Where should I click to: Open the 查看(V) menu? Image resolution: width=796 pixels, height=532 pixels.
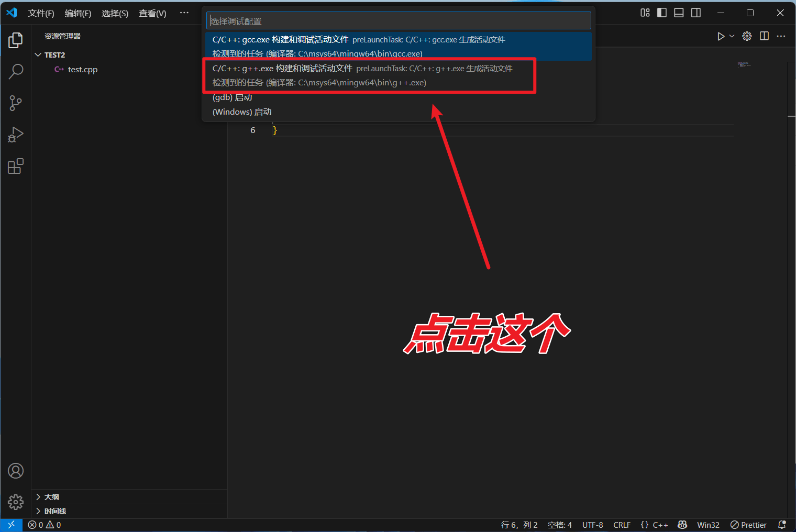click(x=152, y=14)
